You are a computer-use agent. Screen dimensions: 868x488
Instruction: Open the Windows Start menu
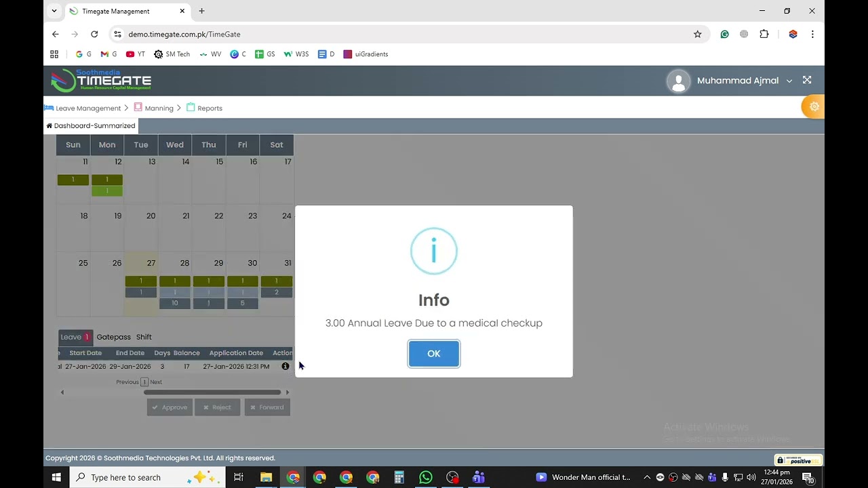tap(57, 477)
